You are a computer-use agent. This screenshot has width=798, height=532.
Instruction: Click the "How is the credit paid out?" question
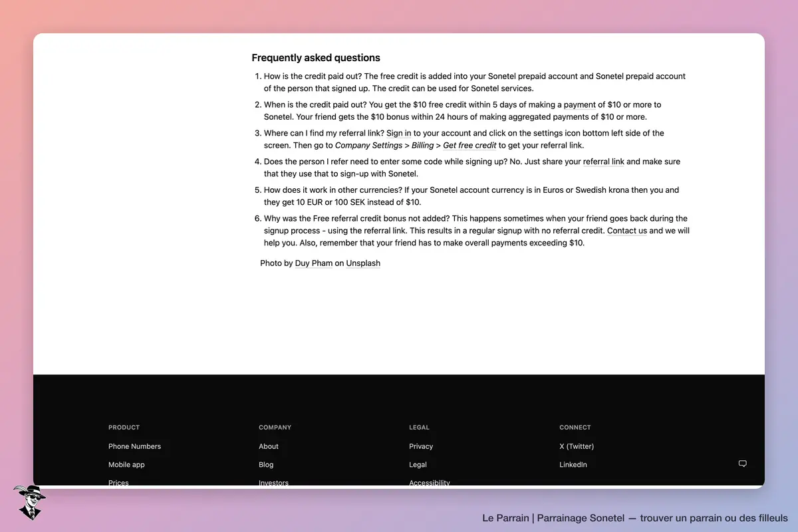[313, 76]
